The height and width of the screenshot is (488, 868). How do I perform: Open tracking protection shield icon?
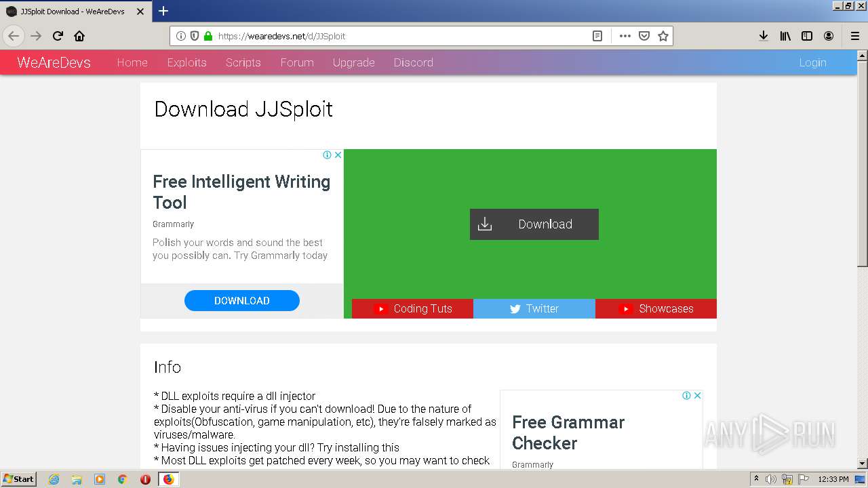coord(195,36)
